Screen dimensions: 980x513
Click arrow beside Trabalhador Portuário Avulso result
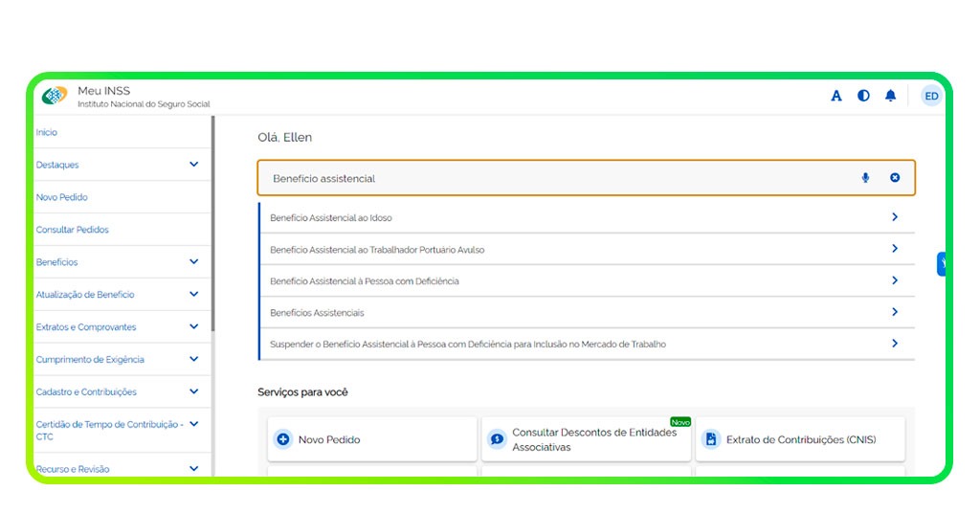[895, 249]
